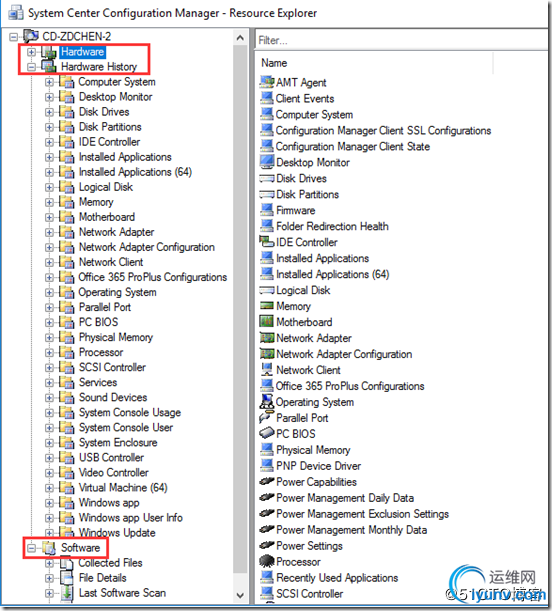Click the Hardware node icon in tree

(49, 52)
